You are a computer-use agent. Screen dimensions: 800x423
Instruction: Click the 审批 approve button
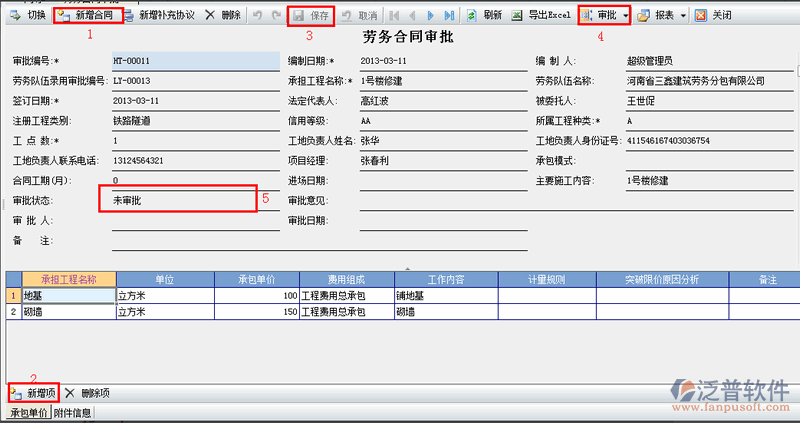point(601,16)
